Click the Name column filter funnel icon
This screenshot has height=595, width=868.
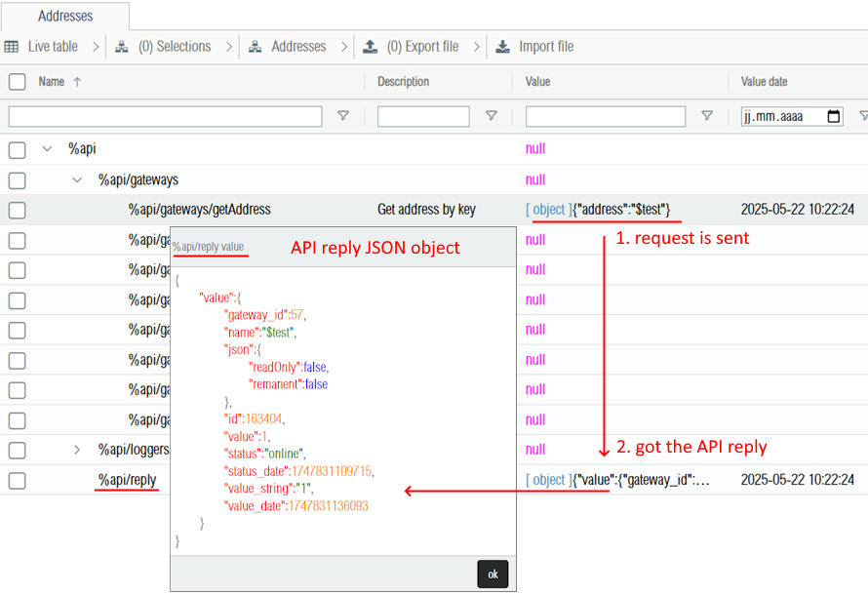pos(343,116)
